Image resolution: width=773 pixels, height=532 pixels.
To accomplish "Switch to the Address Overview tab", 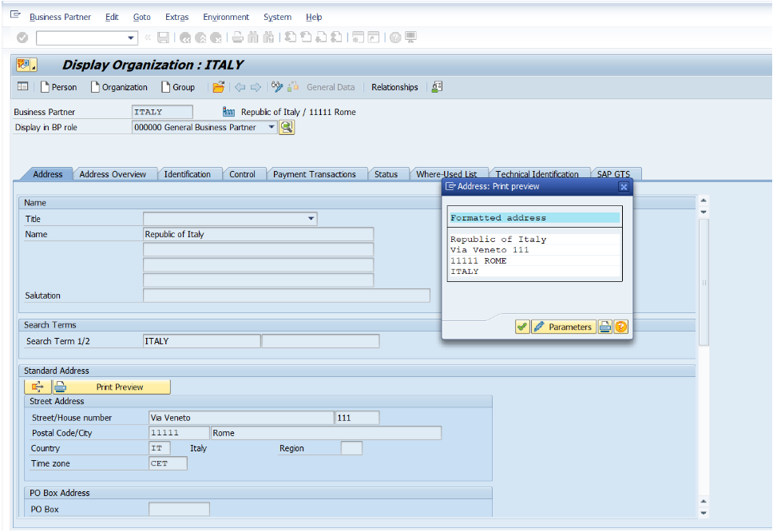I will tap(113, 174).
